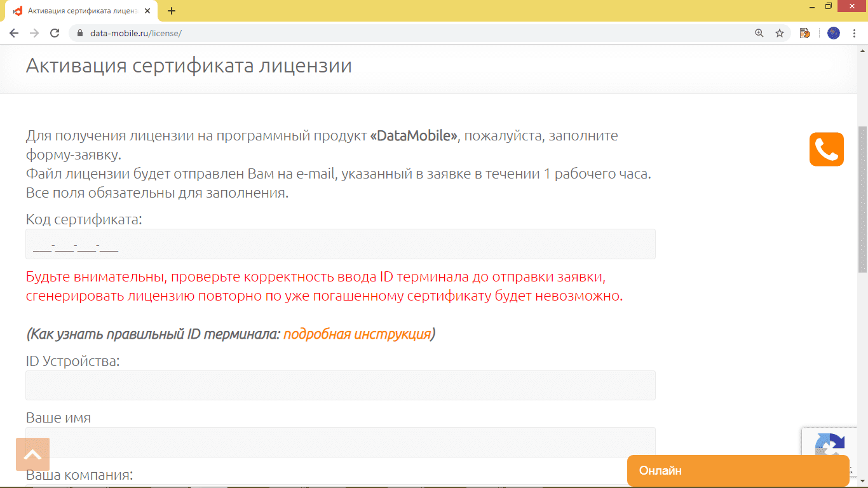Viewport: 868px width, 488px height.
Task: Click the padlock site info icon
Action: [x=80, y=33]
